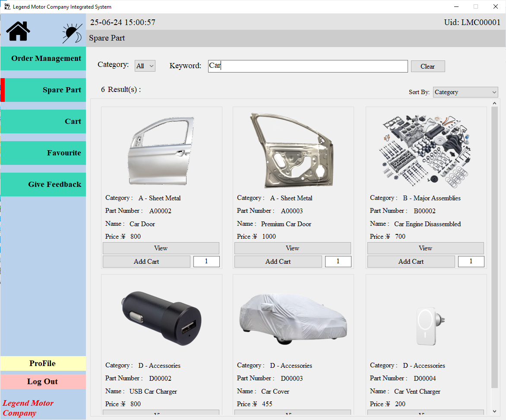Open the Category dropdown

pyautogui.click(x=145, y=65)
